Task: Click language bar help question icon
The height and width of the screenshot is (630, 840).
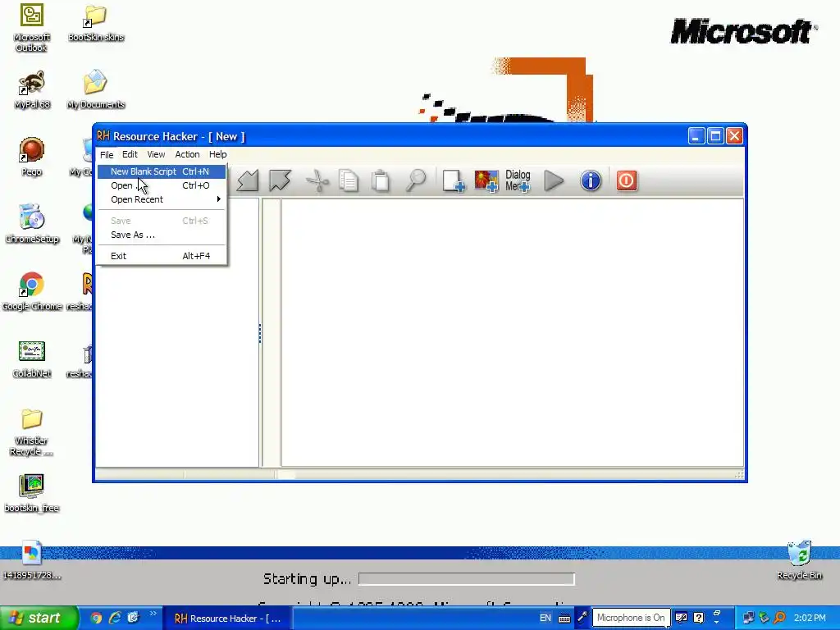Action: tap(699, 618)
